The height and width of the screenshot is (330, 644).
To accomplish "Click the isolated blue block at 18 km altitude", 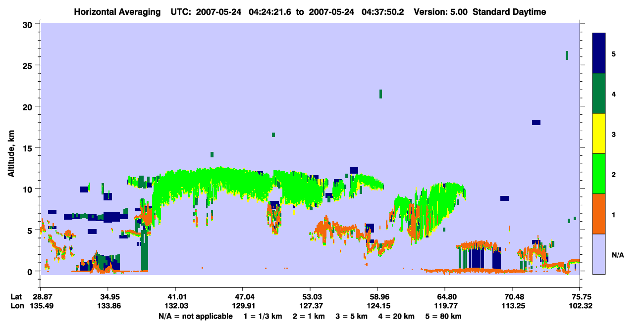I will 536,123.
